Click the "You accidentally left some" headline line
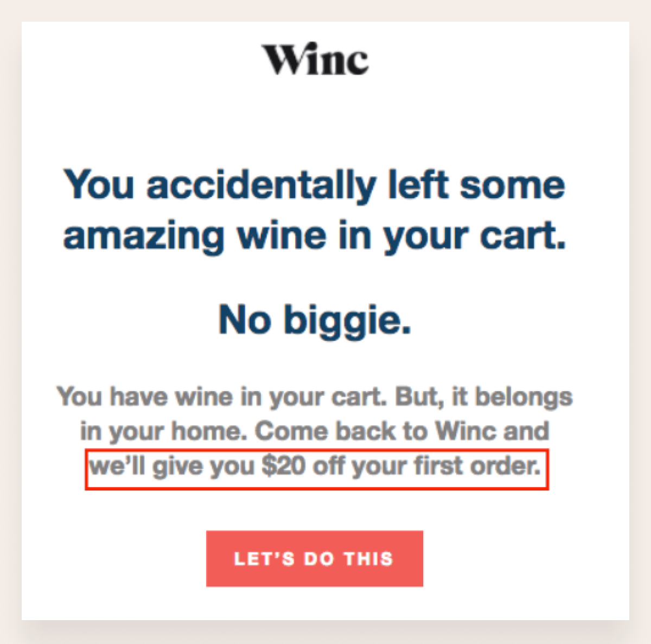 point(315,184)
